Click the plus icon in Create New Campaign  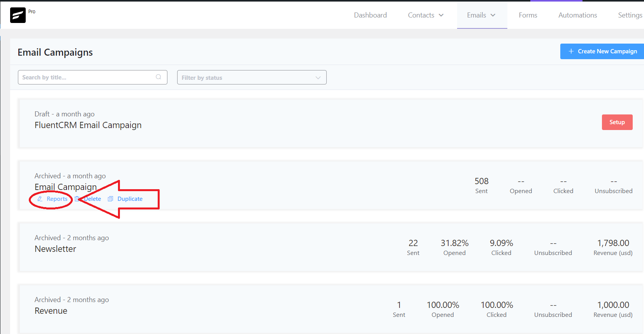[571, 51]
